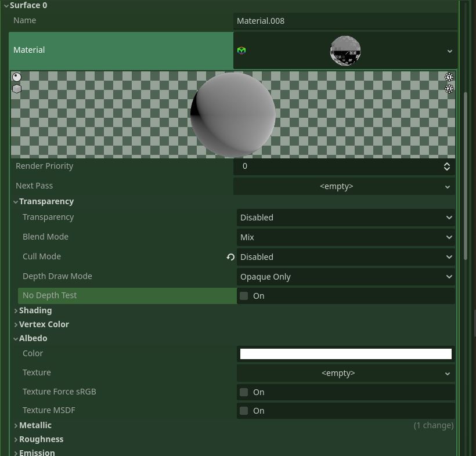Collapse the Surface 0 section

[x=26, y=5]
